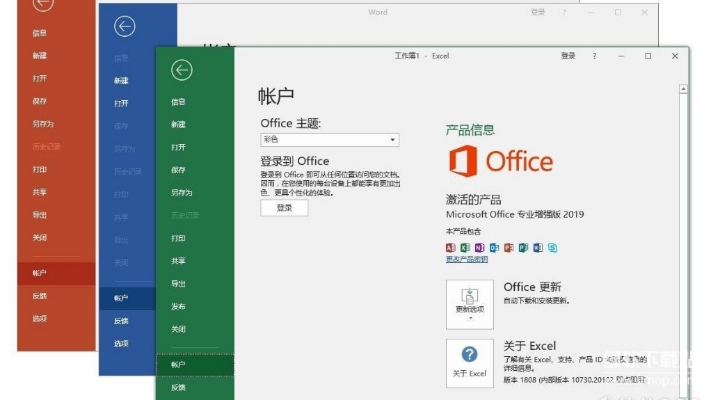
Task: Click the 关于 Excel button
Action: (x=470, y=363)
